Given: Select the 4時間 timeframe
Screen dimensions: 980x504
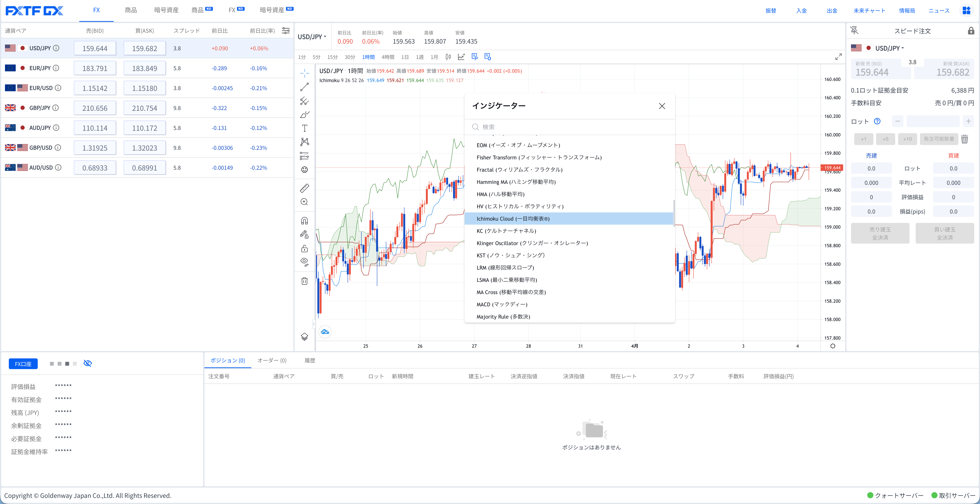Looking at the screenshot, I should 388,57.
